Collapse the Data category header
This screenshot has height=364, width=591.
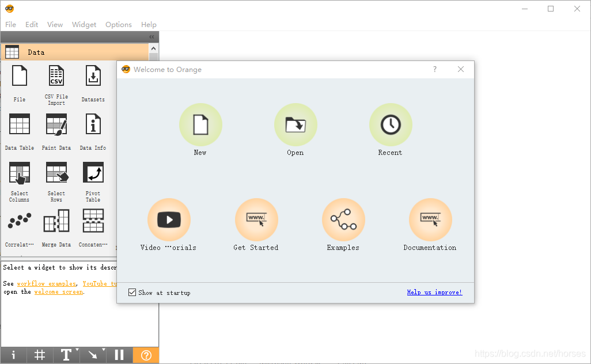[75, 52]
